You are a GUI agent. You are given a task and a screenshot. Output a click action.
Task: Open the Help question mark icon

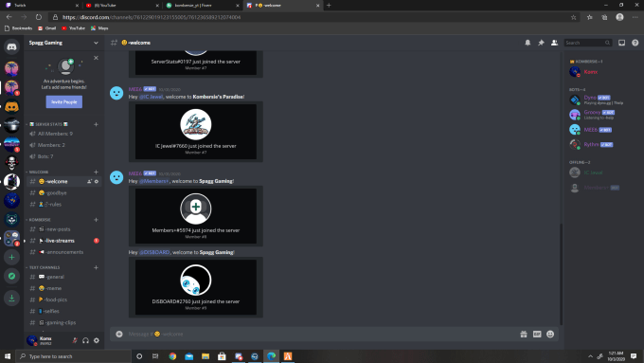(635, 43)
